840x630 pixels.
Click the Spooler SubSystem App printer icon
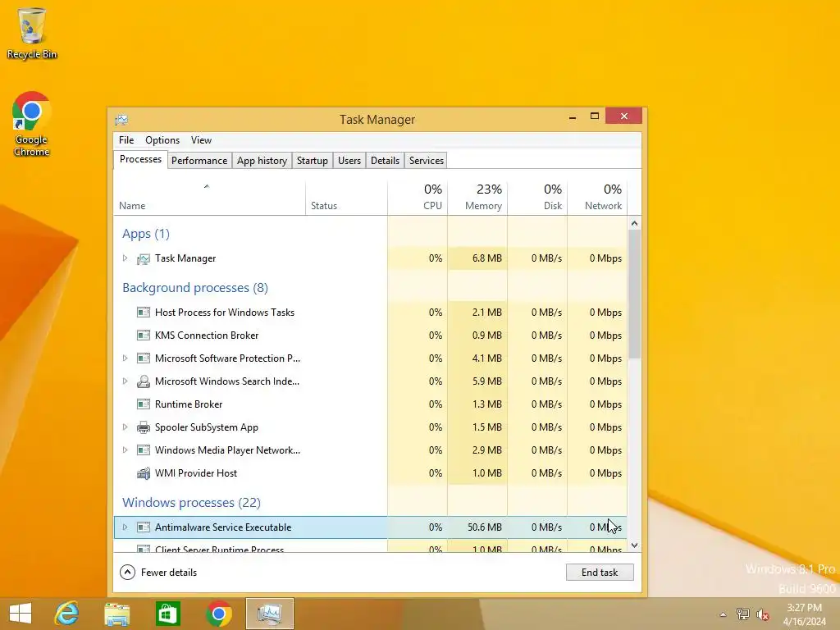click(143, 427)
